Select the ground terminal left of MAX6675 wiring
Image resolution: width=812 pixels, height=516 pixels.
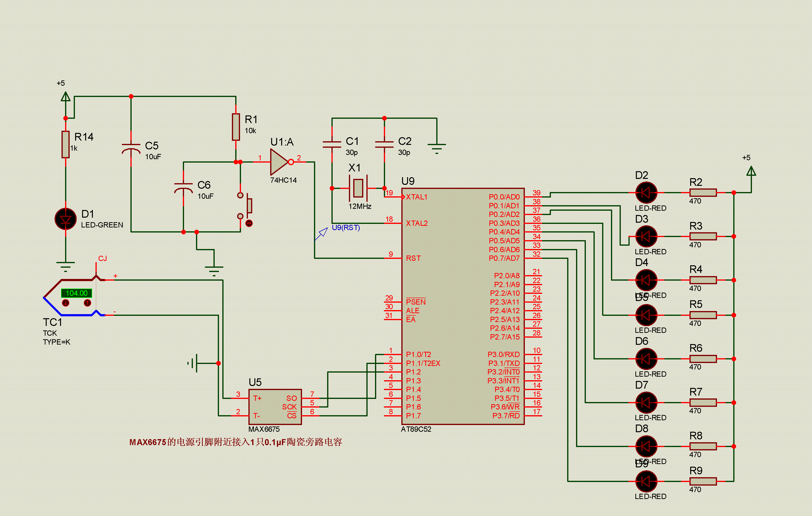(x=192, y=363)
